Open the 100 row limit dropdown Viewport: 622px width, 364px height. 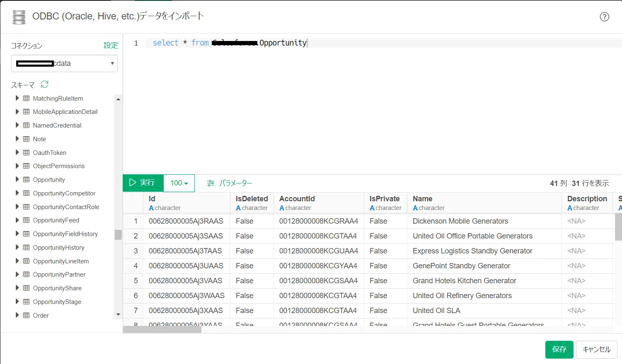[x=179, y=183]
